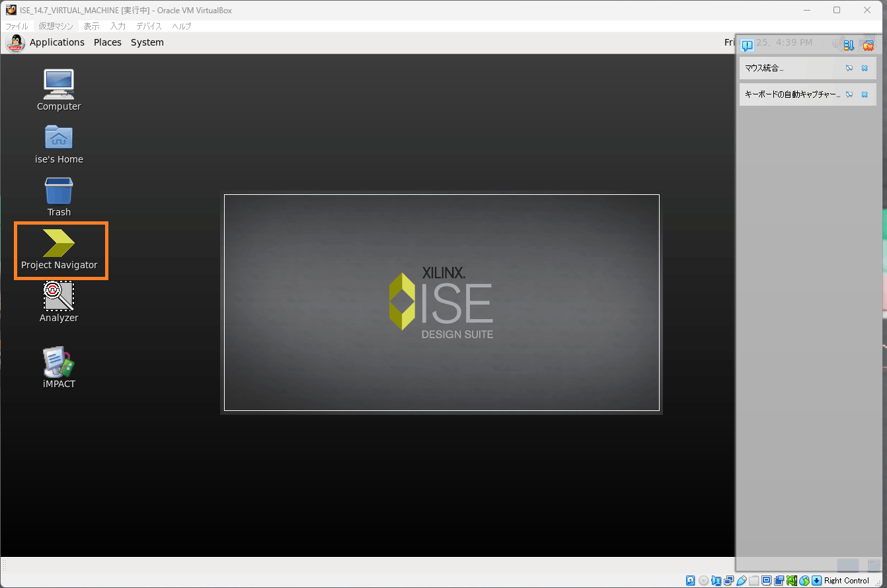Viewport: 887px width, 588px height.
Task: Click the optical disc status icon
Action: (x=703, y=581)
